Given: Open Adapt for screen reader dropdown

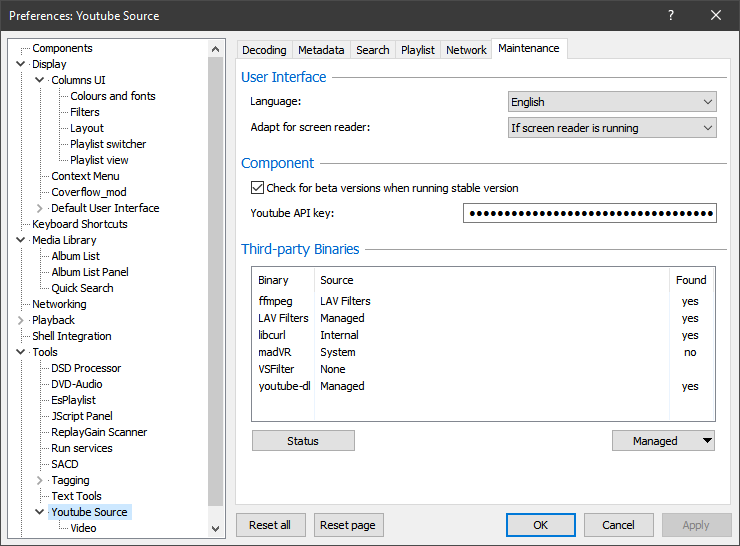Looking at the screenshot, I should point(612,128).
